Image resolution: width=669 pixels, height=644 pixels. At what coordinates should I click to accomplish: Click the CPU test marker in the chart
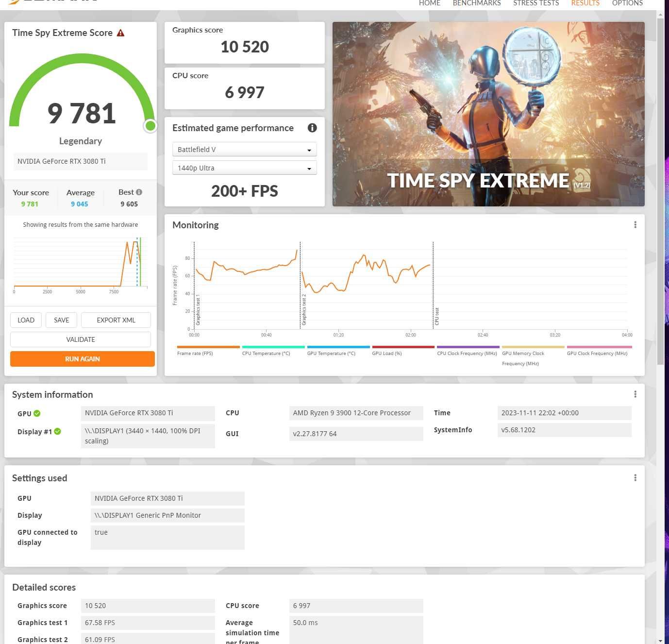click(x=436, y=316)
